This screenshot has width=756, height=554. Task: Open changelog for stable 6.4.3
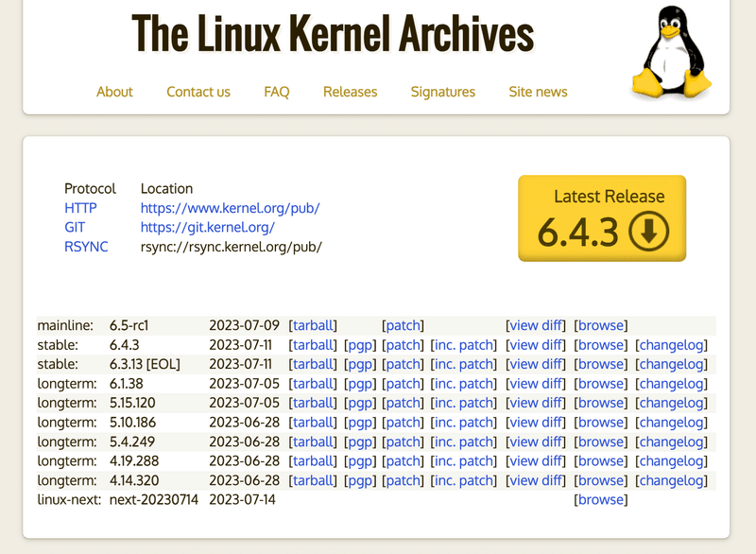click(672, 345)
